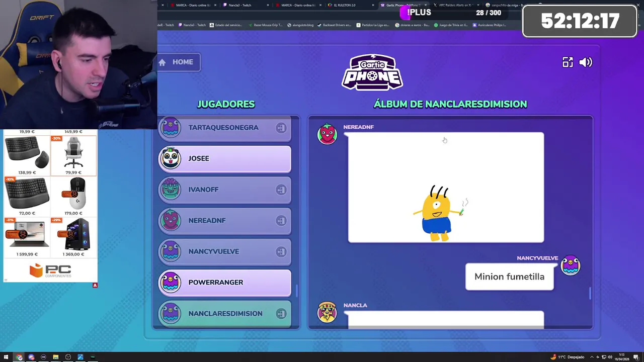The width and height of the screenshot is (644, 362).
Task: Open the Juego de Trivia bookmark
Action: pyautogui.click(x=451, y=25)
